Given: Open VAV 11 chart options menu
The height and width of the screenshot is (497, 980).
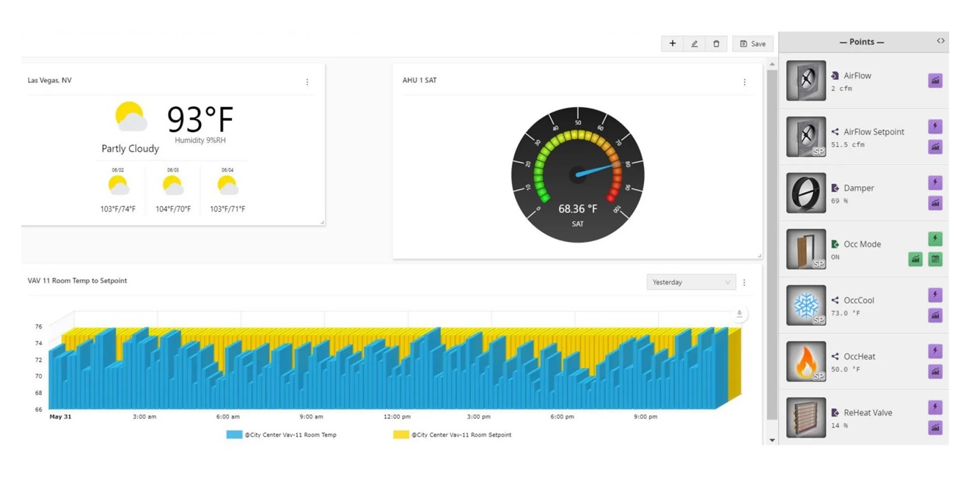Looking at the screenshot, I should [745, 282].
